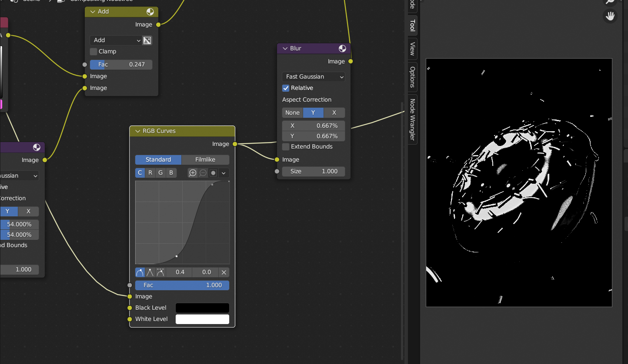Uncheck Relative in the Blur node
This screenshot has height=364, width=628.
click(x=286, y=88)
